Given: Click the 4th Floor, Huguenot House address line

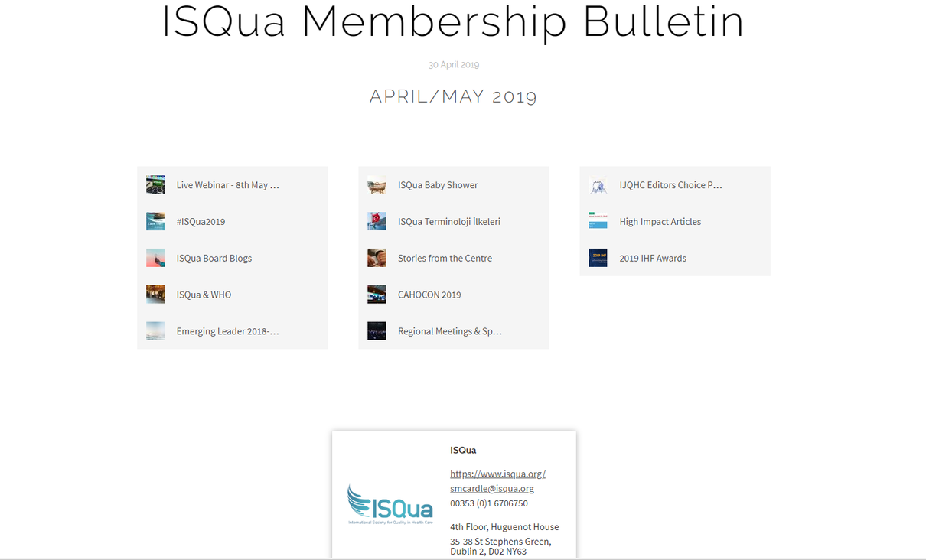Looking at the screenshot, I should tap(504, 527).
